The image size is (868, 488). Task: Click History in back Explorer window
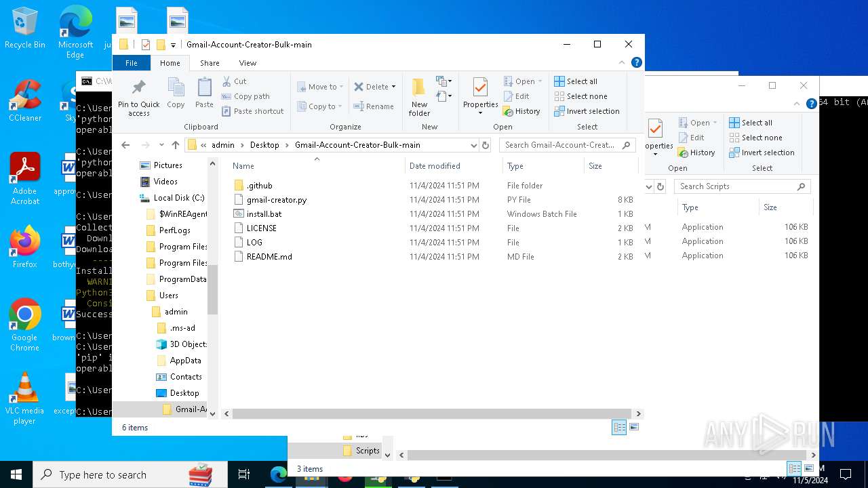(696, 152)
